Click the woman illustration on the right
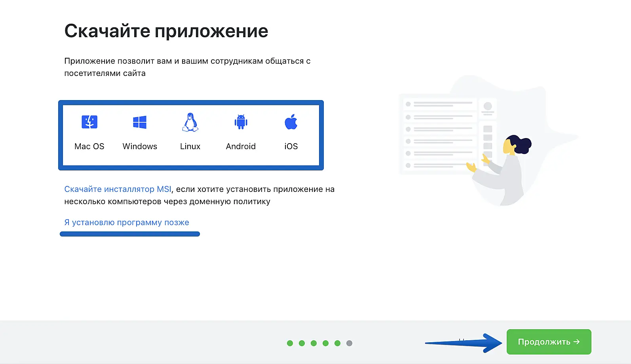 505,170
